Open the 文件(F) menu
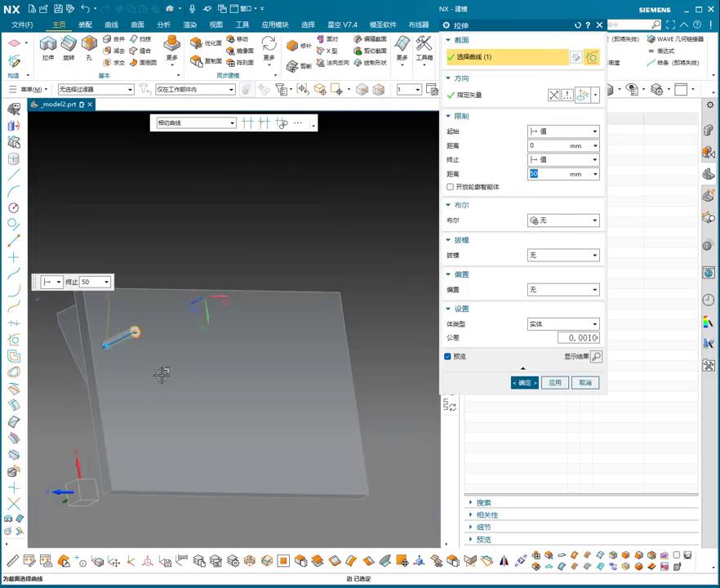720x588 pixels. [x=22, y=24]
